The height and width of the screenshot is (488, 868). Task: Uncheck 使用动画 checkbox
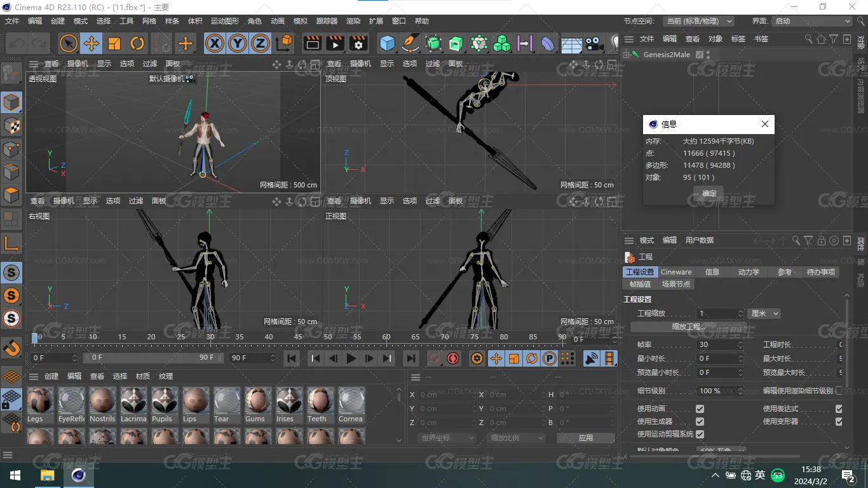click(x=700, y=409)
